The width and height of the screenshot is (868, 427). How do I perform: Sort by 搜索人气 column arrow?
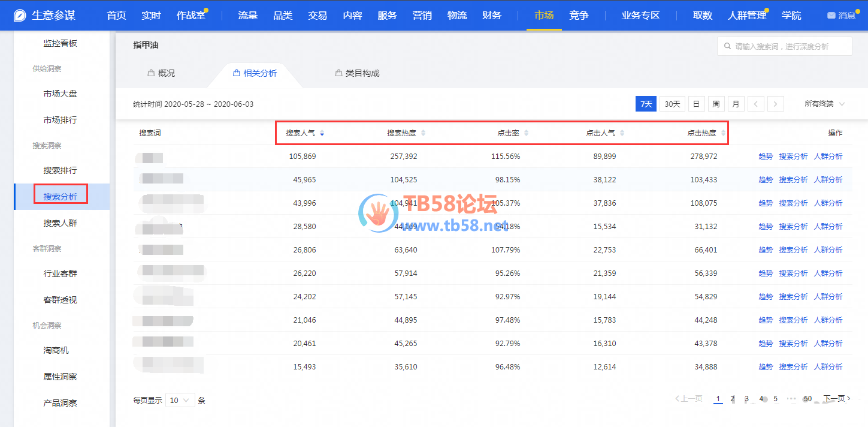(322, 133)
